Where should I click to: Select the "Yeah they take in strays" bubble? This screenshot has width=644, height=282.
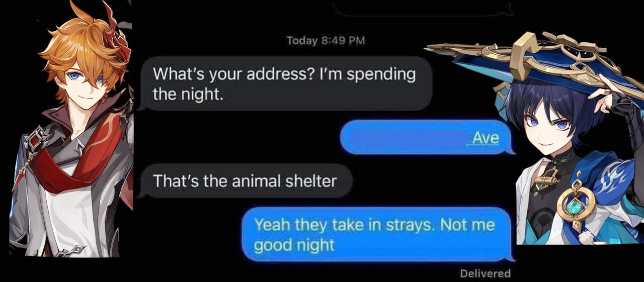coord(377,235)
